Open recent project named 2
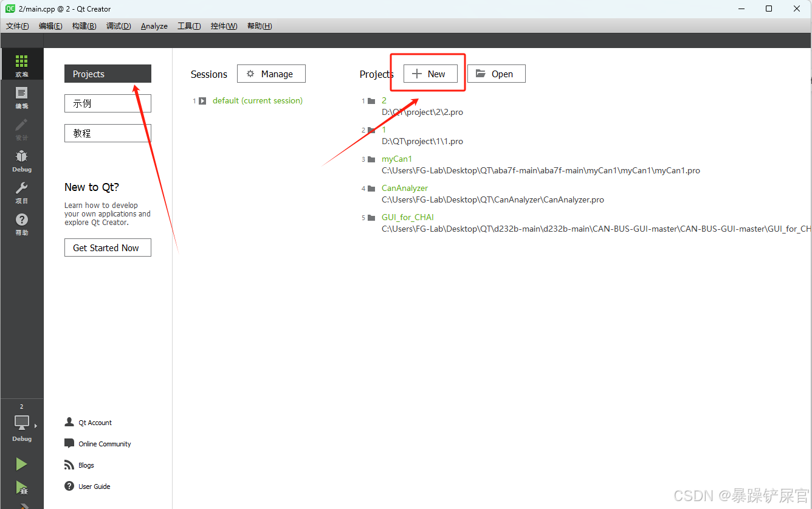 pyautogui.click(x=384, y=100)
